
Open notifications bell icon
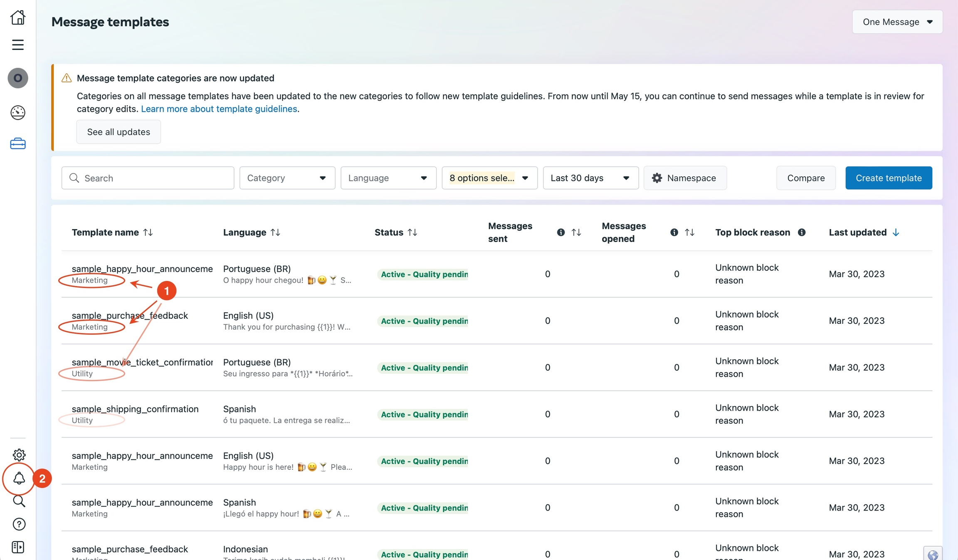[19, 479]
